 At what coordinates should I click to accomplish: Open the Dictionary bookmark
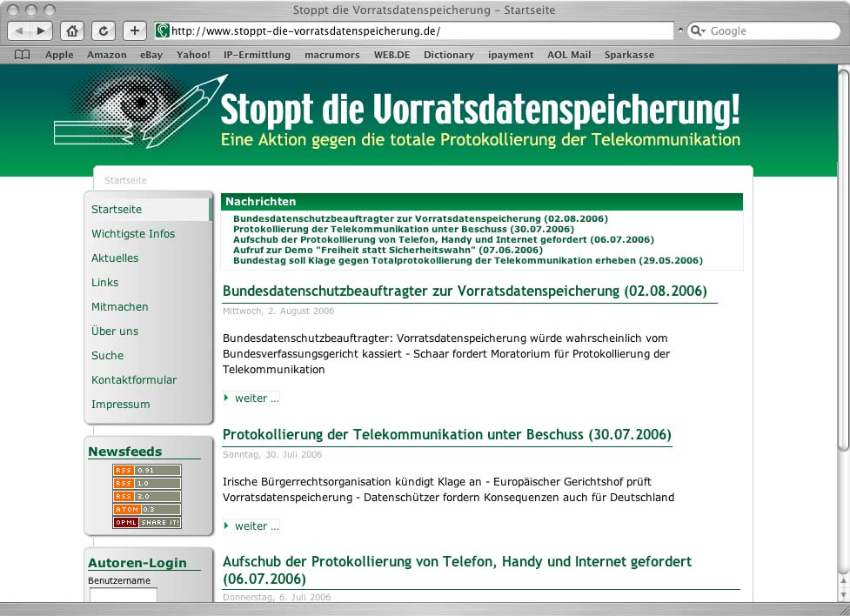pos(449,55)
